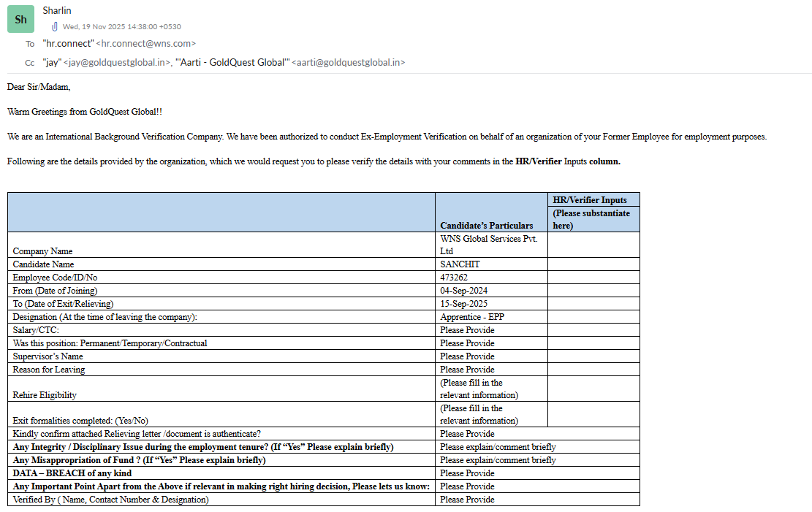Click 'Please Provide' in Supervisor's Name row
Viewport: 812px width, 512px height.
point(467,356)
